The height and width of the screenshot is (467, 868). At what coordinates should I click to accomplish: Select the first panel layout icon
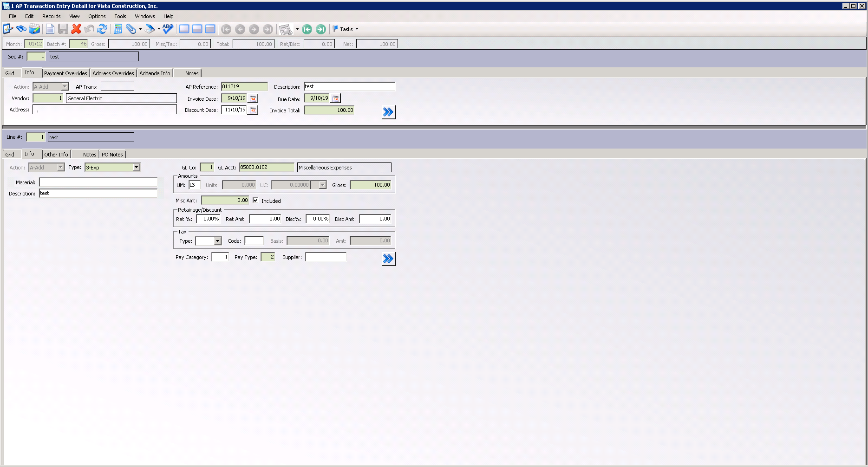coord(184,29)
